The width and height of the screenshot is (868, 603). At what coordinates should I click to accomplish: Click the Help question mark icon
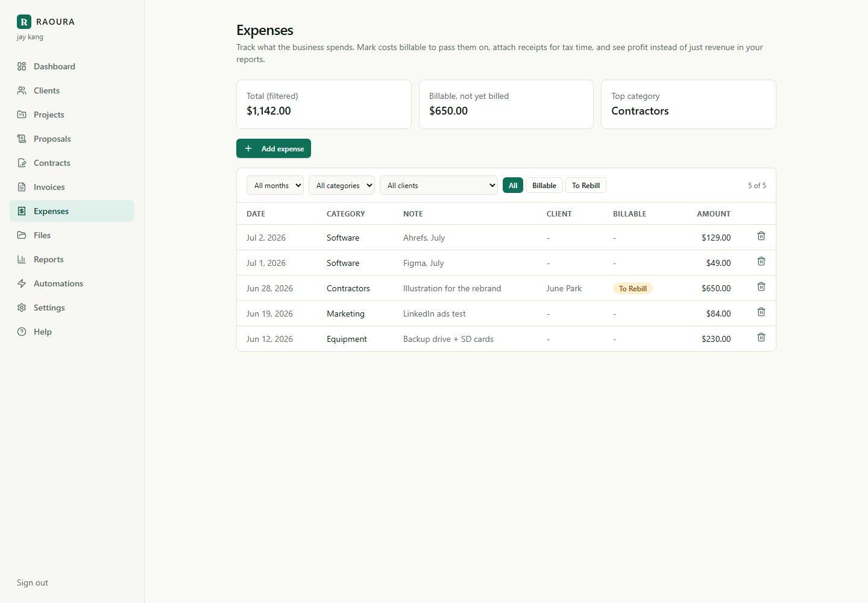click(x=22, y=332)
